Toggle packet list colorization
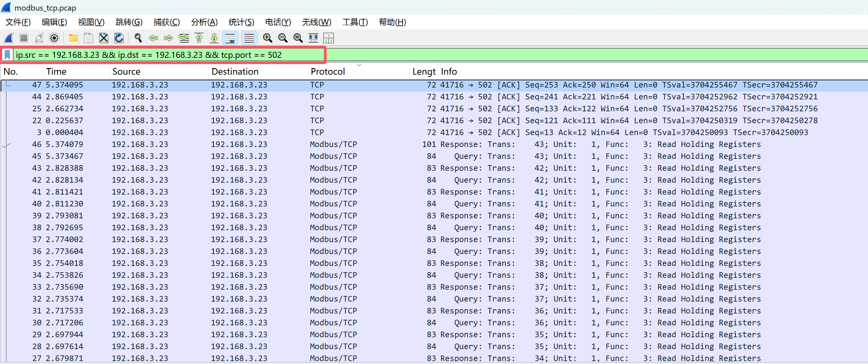Screen dimensions: 868x364 249,38
